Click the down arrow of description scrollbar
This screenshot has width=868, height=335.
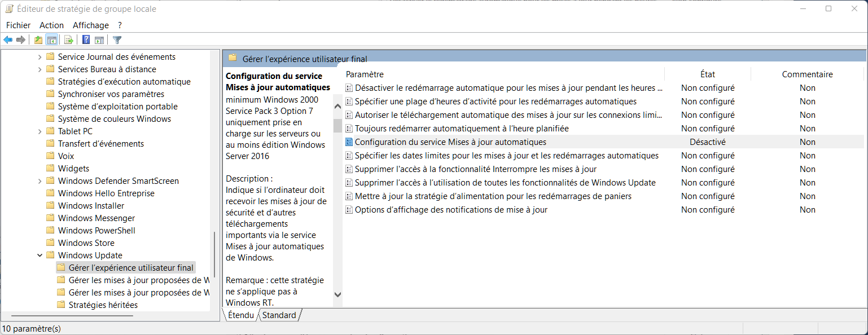tap(337, 294)
